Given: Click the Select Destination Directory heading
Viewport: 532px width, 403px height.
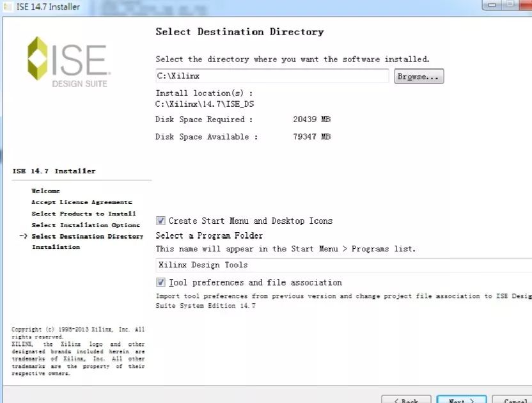Looking at the screenshot, I should pos(240,32).
